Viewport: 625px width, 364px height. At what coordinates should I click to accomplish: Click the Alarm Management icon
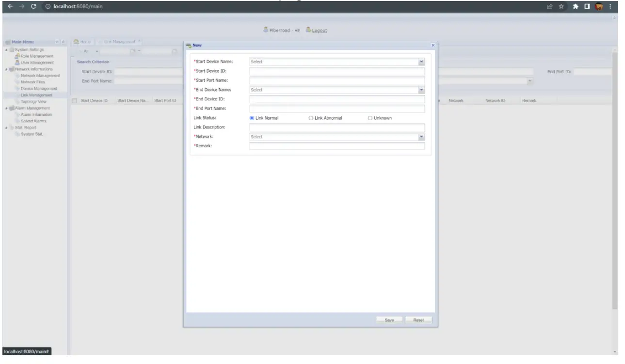coord(13,108)
